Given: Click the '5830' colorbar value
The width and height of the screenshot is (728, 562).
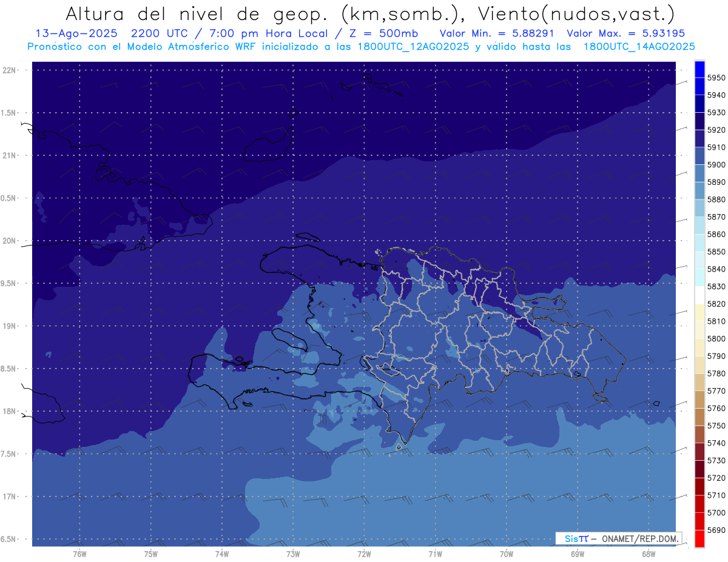Looking at the screenshot, I should point(716,287).
